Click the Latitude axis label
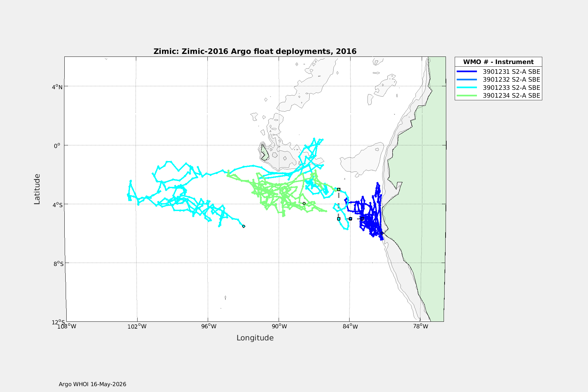Image resolution: width=588 pixels, height=392 pixels. click(37, 189)
